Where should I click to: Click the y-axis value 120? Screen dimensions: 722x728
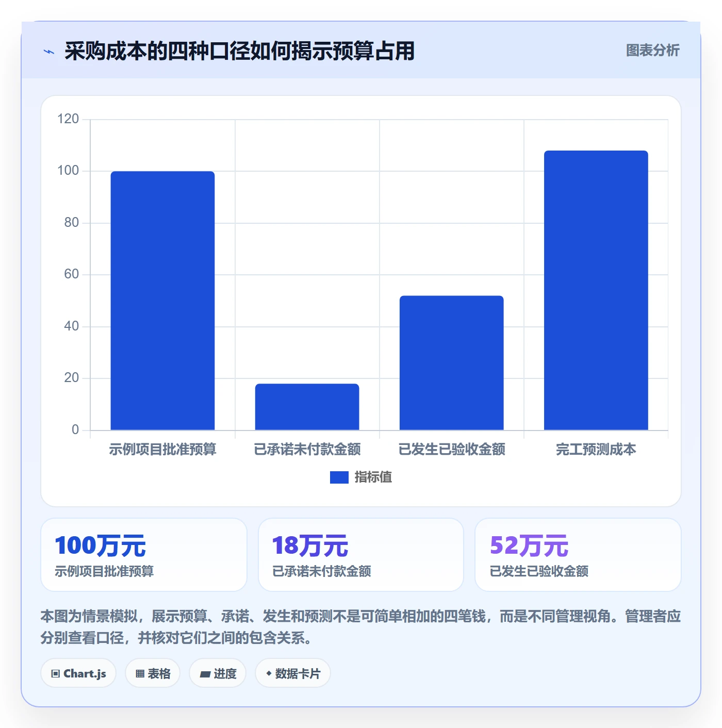pos(68,119)
